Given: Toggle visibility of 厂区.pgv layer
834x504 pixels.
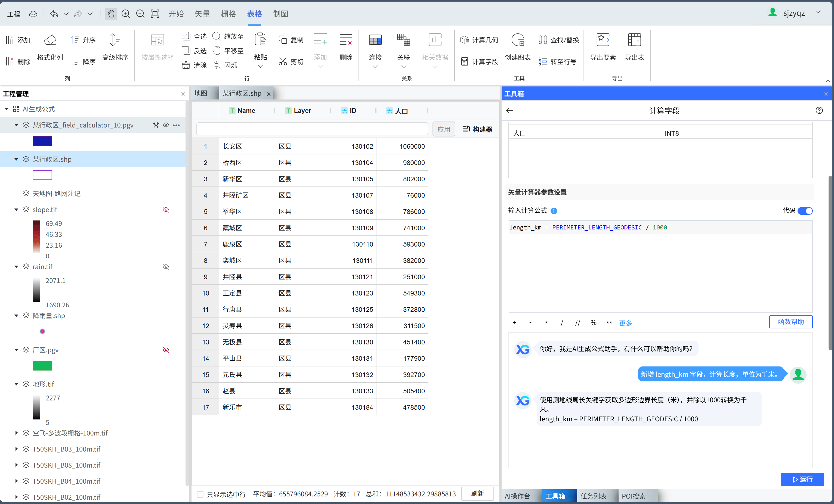Looking at the screenshot, I should [x=166, y=350].
